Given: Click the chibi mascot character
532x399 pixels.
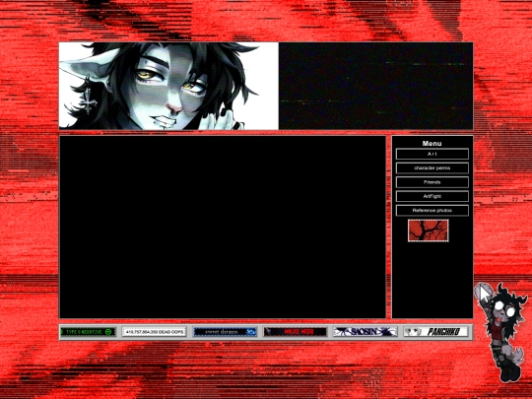Looking at the screenshot, I should pos(501,333).
